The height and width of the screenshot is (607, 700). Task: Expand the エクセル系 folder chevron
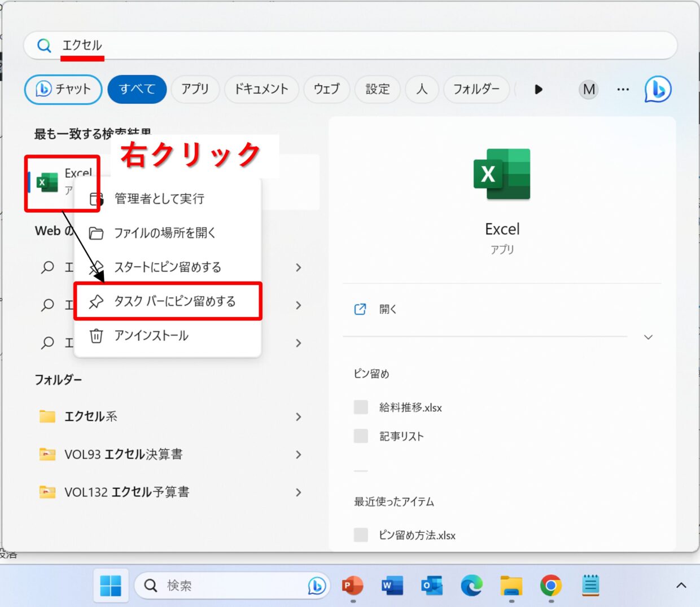(x=299, y=417)
